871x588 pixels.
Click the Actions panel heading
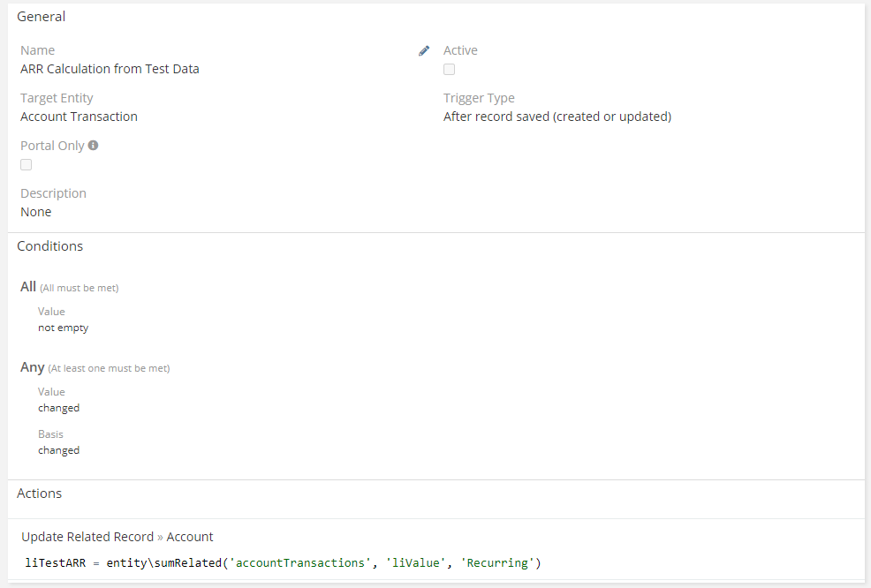point(39,494)
